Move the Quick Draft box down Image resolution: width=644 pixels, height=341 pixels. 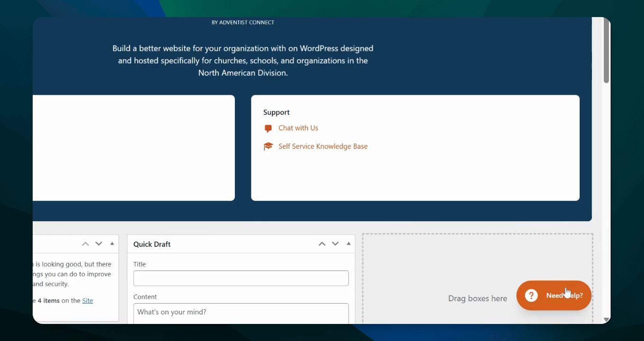tap(335, 244)
